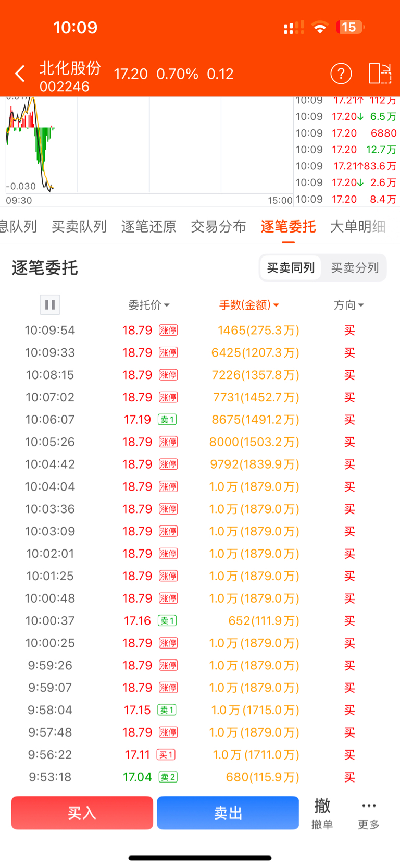The image size is (400, 868).
Task: Switch to 买卖分列 view
Action: [x=355, y=268]
